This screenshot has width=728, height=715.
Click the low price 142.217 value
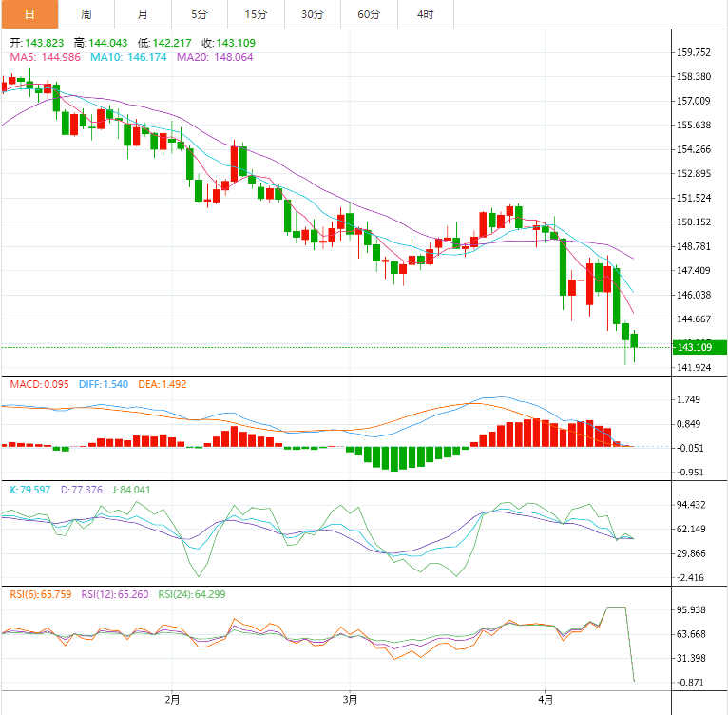pos(172,43)
